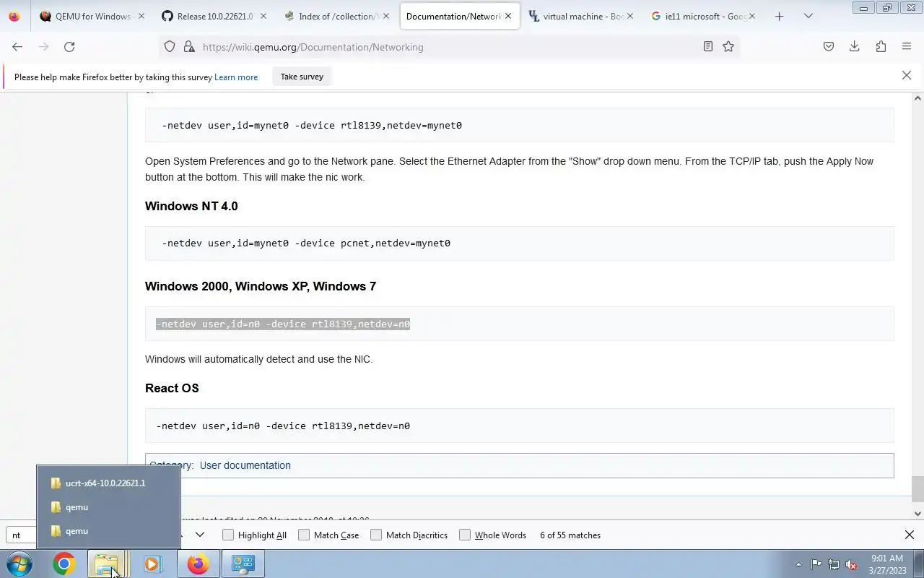Launch Google Chrome from the taskbar

[64, 564]
